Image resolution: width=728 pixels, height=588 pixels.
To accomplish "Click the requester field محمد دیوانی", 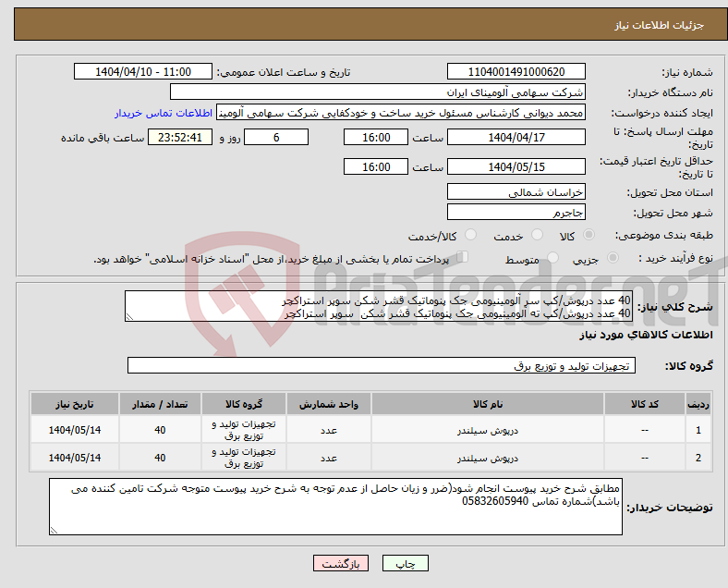I will coord(401,113).
